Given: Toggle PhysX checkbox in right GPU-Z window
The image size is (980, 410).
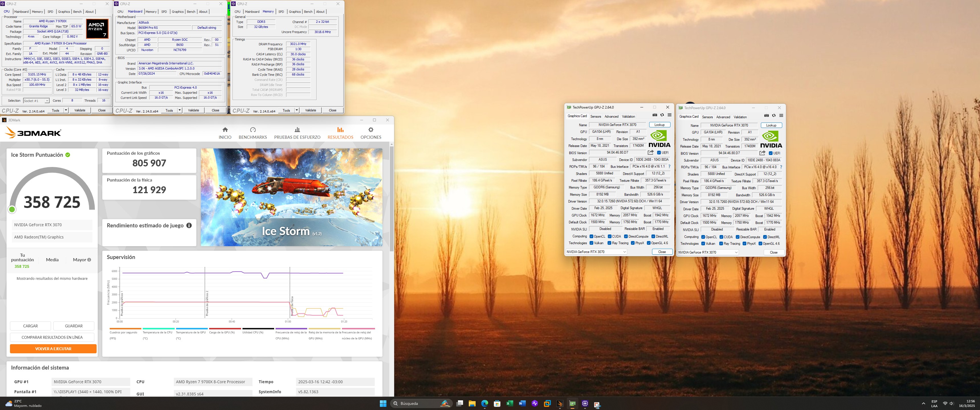Looking at the screenshot, I should pos(744,243).
